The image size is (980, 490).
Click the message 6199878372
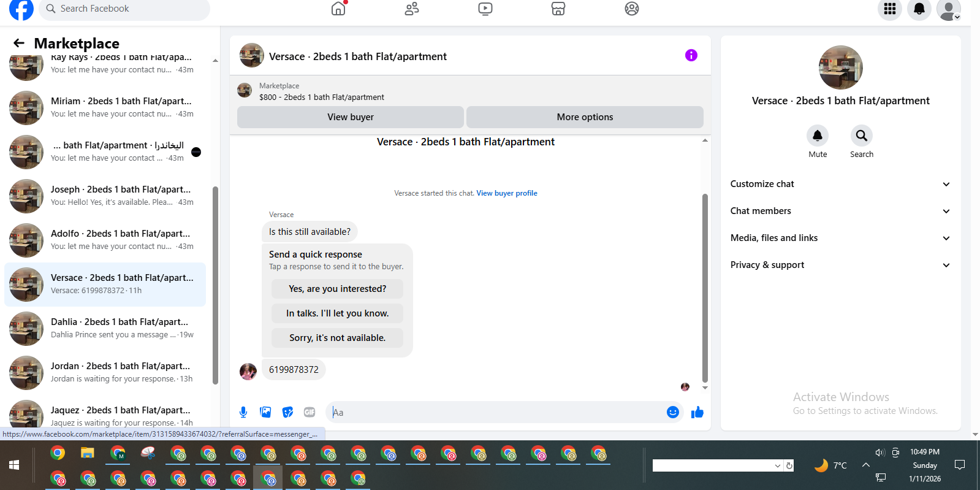point(294,370)
